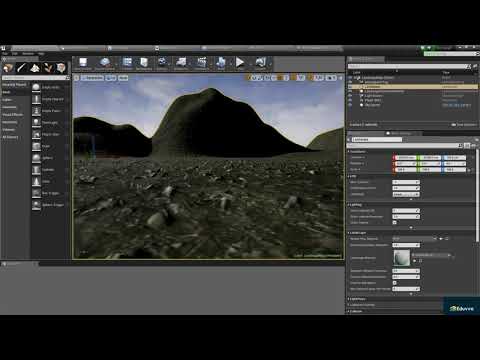Select the Geometry Editing mode icon
The image size is (480, 360).
(x=61, y=68)
